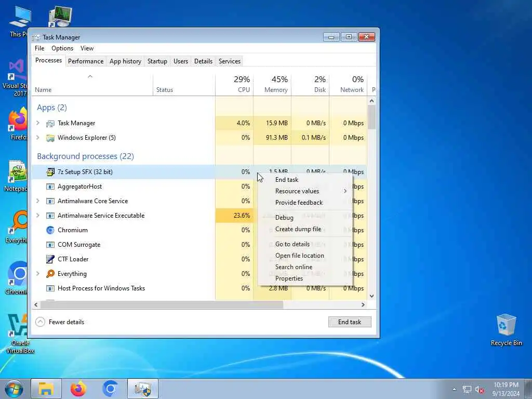Select the process monitor desktop shortcut icon
The width and height of the screenshot is (532, 399).
pyautogui.click(x=60, y=16)
